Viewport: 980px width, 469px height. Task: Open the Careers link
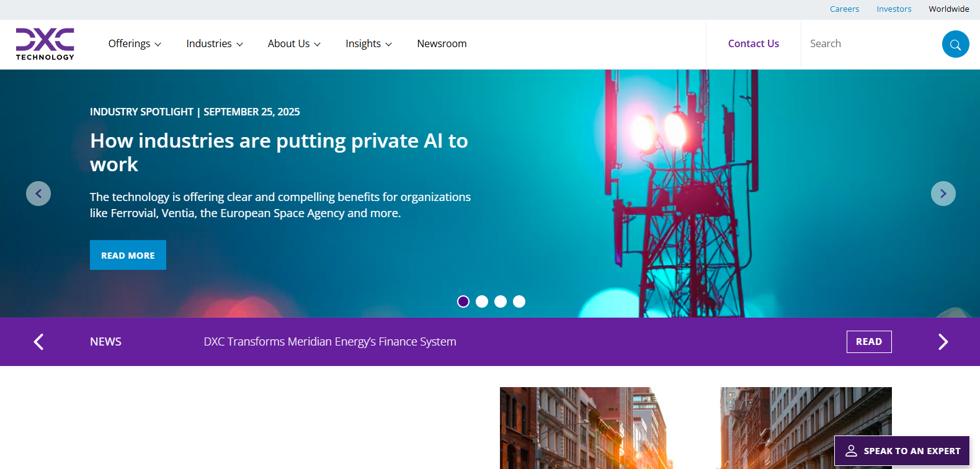844,9
